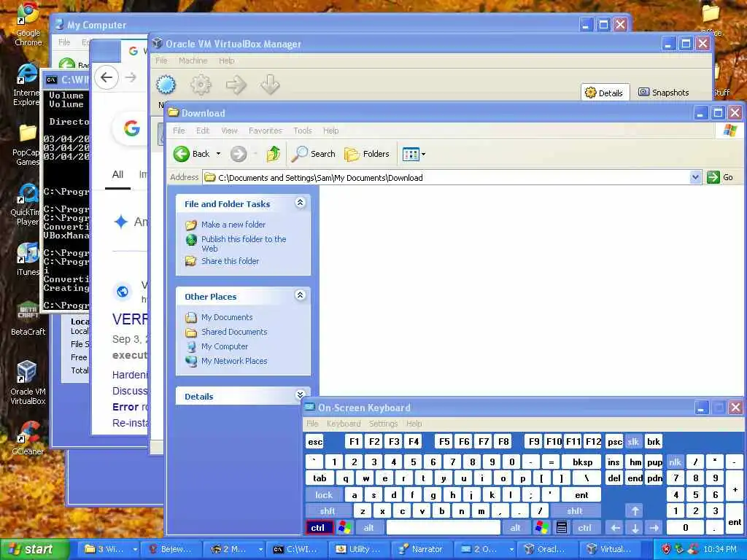
Task: Open the address bar dropdown arrow
Action: point(695,177)
